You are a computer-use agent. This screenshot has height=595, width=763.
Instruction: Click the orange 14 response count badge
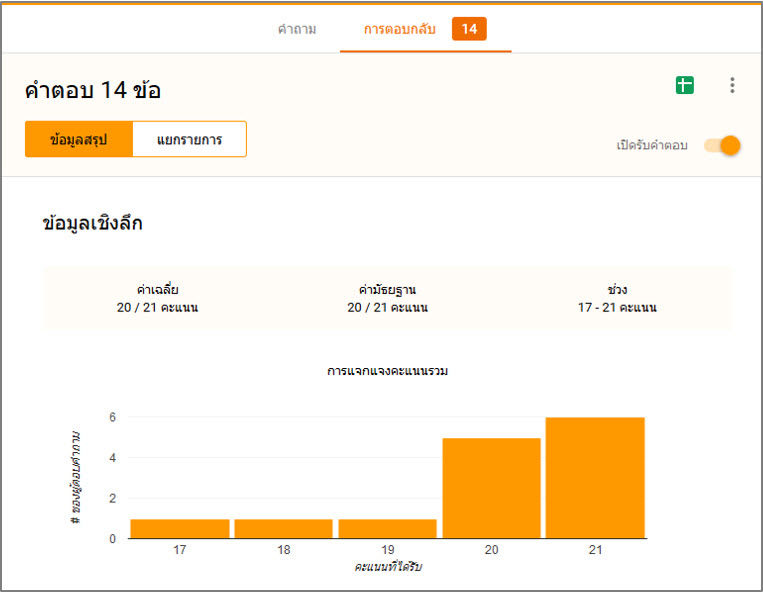[x=469, y=29]
